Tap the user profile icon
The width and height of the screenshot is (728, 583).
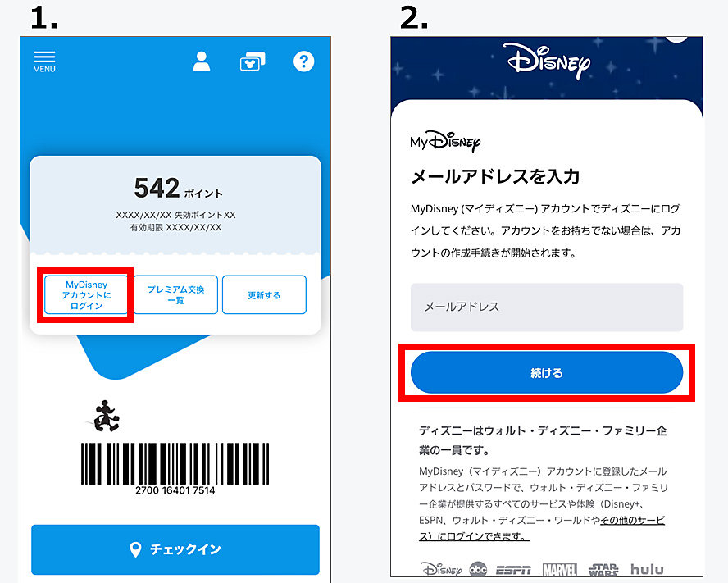coord(202,61)
